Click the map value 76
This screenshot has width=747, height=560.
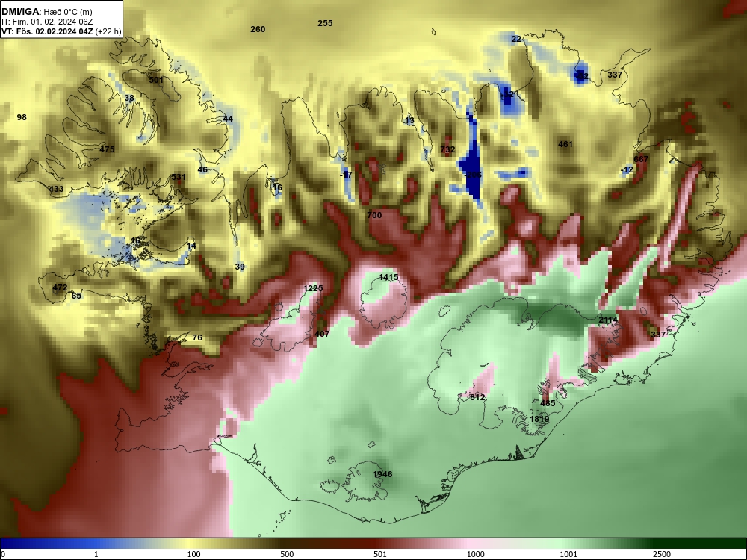(x=196, y=337)
